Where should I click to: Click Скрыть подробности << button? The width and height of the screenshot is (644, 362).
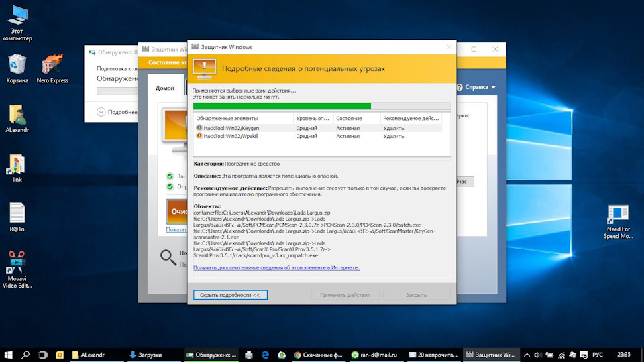point(230,295)
